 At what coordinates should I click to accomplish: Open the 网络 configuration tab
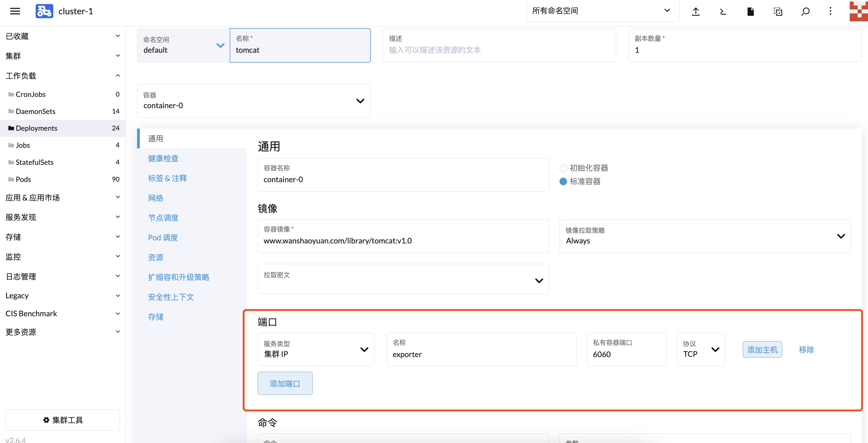pos(156,198)
